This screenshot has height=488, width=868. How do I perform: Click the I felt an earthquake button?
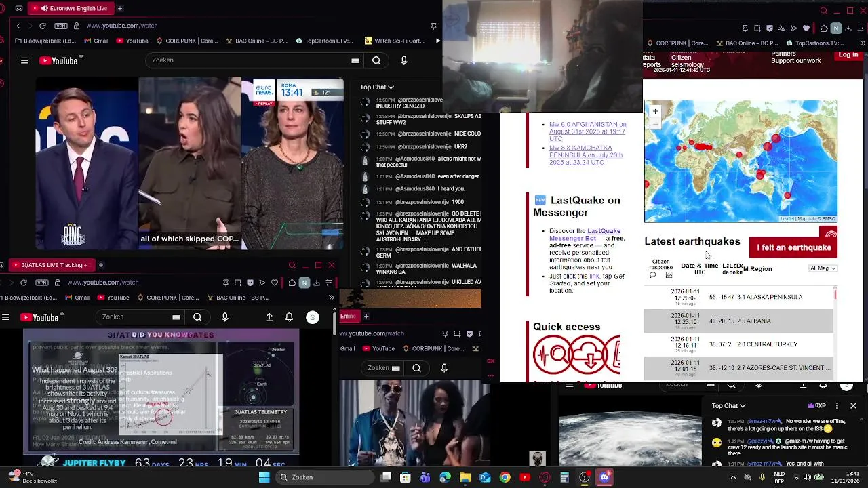793,247
